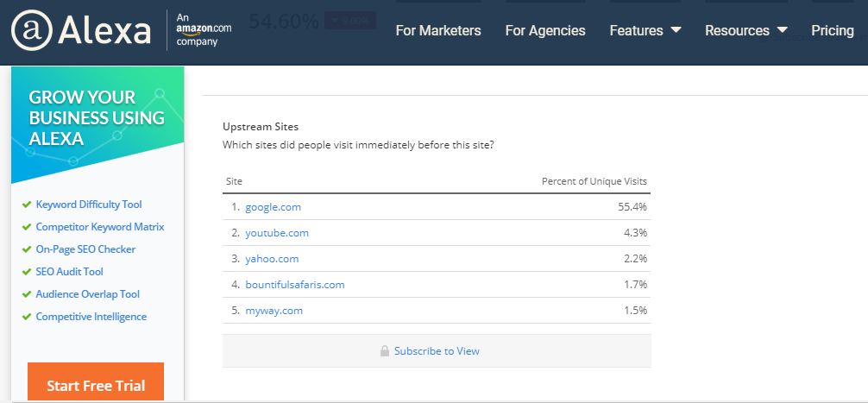Open the bountifulsafaris.com link
868x403 pixels.
(x=294, y=285)
